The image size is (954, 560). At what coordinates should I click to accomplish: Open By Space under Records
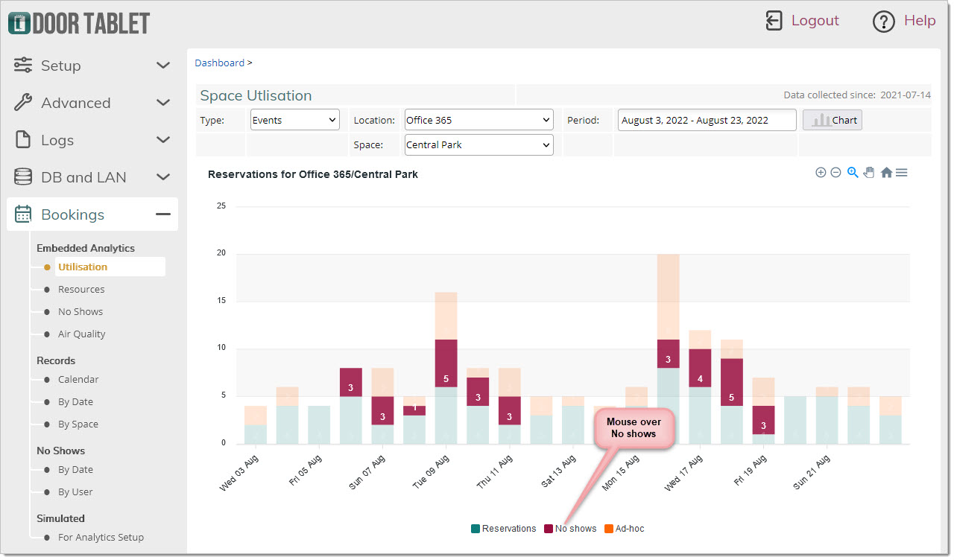[78, 424]
